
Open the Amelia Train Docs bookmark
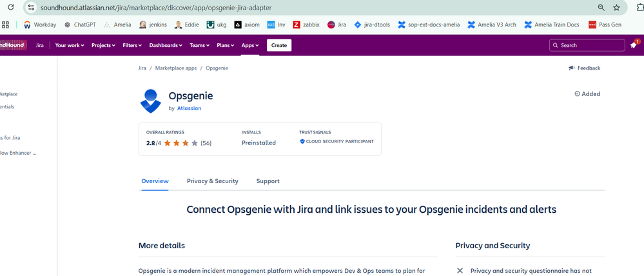[x=552, y=25]
